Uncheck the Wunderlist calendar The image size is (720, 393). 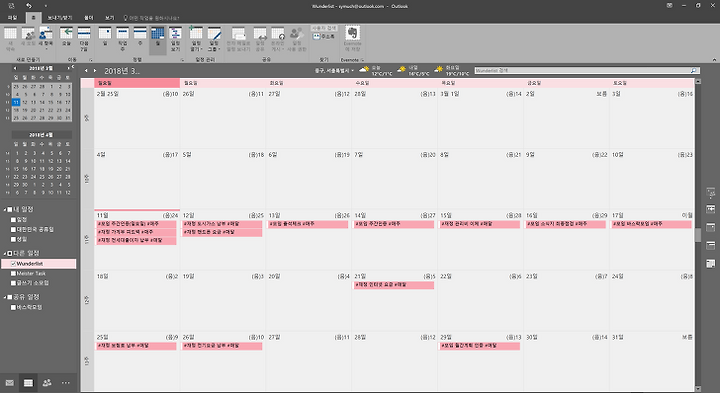[13, 264]
